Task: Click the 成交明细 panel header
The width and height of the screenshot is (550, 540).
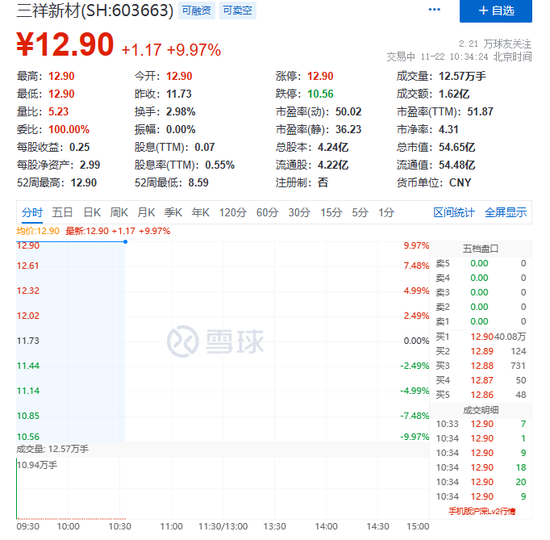Action: [x=481, y=410]
